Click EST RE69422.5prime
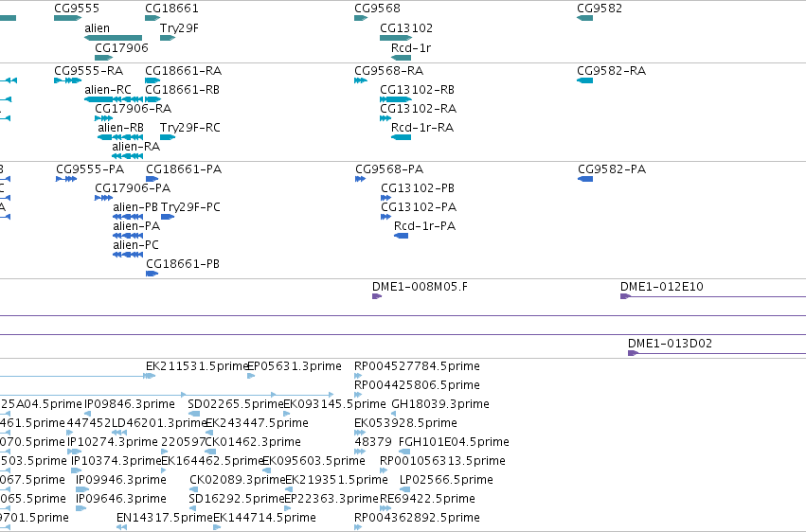 [x=385, y=508]
